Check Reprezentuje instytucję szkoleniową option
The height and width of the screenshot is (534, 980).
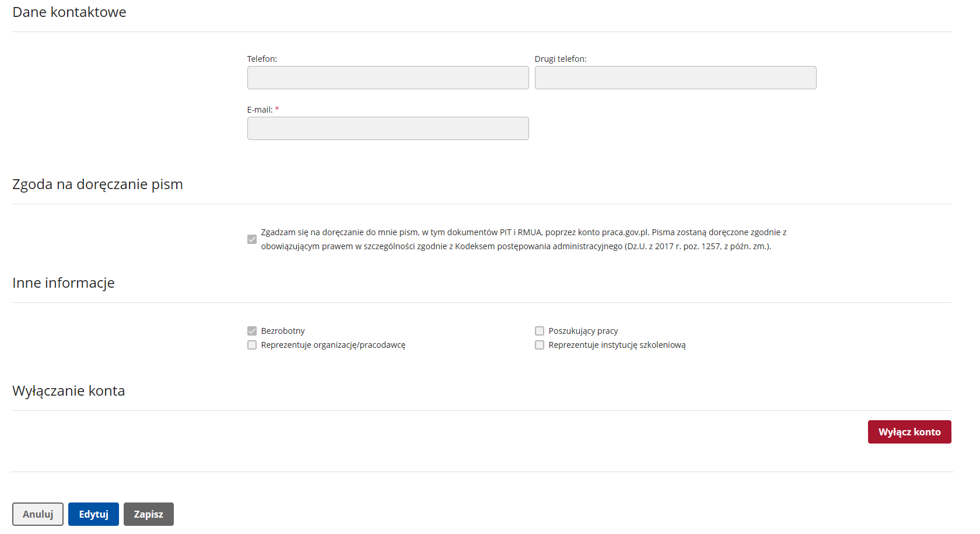(x=540, y=345)
